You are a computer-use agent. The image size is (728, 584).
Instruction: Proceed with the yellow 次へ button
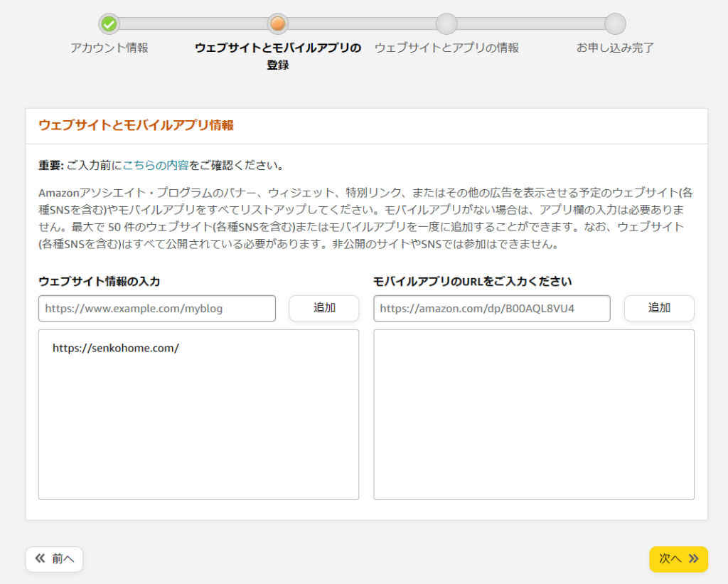pyautogui.click(x=678, y=559)
